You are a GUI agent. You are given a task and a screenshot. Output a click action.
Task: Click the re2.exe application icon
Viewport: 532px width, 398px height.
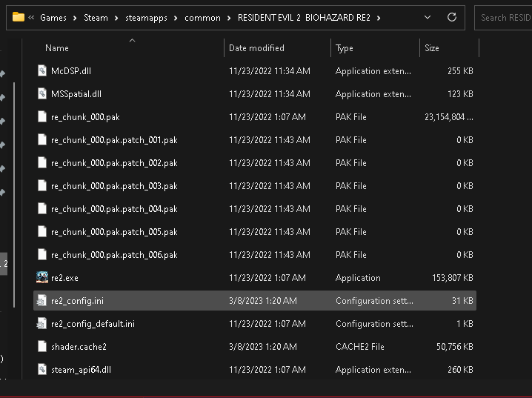[x=42, y=278]
